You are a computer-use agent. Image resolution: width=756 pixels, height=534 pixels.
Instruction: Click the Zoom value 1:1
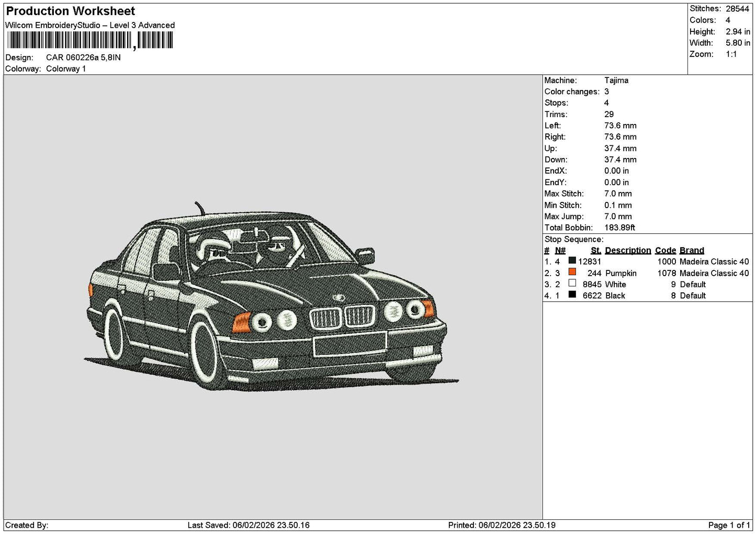[731, 54]
